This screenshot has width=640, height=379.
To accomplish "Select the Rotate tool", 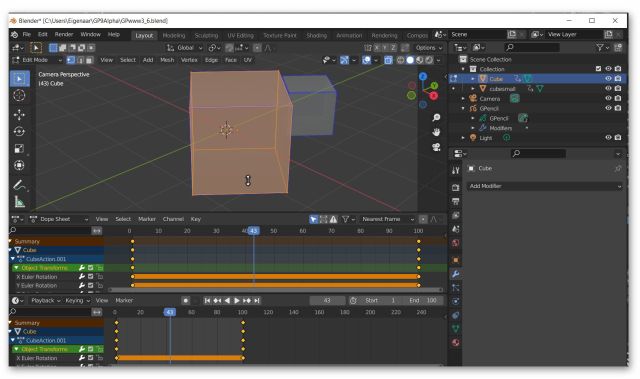I will tap(19, 131).
